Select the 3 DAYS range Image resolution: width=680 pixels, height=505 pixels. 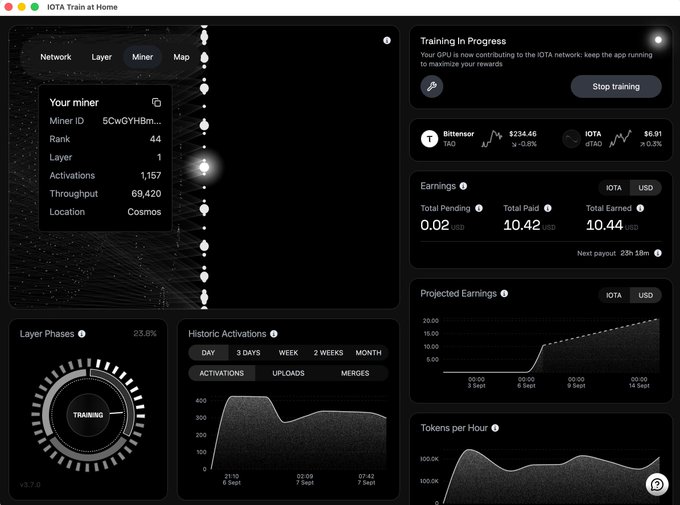pos(248,353)
